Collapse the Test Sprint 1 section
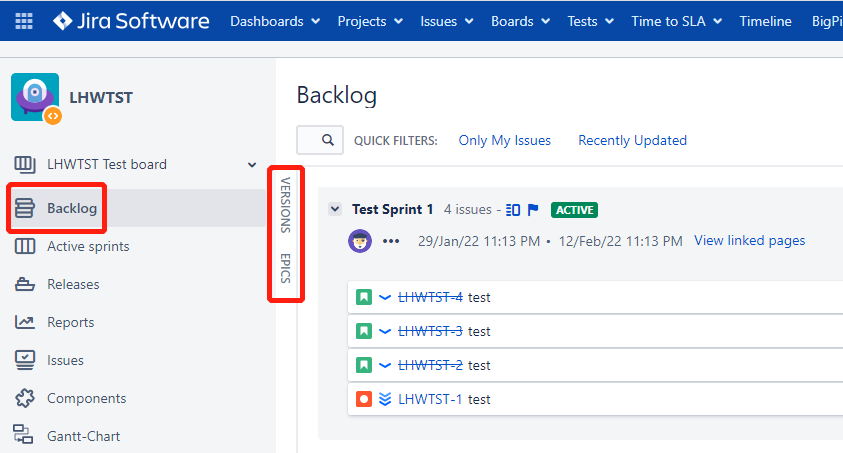 (x=335, y=209)
